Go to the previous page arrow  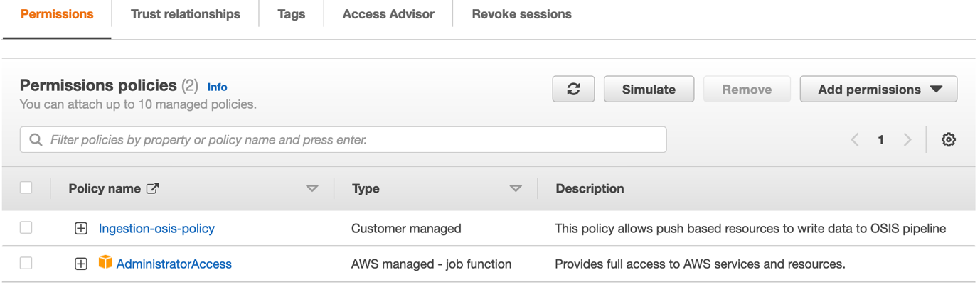pyautogui.click(x=855, y=140)
